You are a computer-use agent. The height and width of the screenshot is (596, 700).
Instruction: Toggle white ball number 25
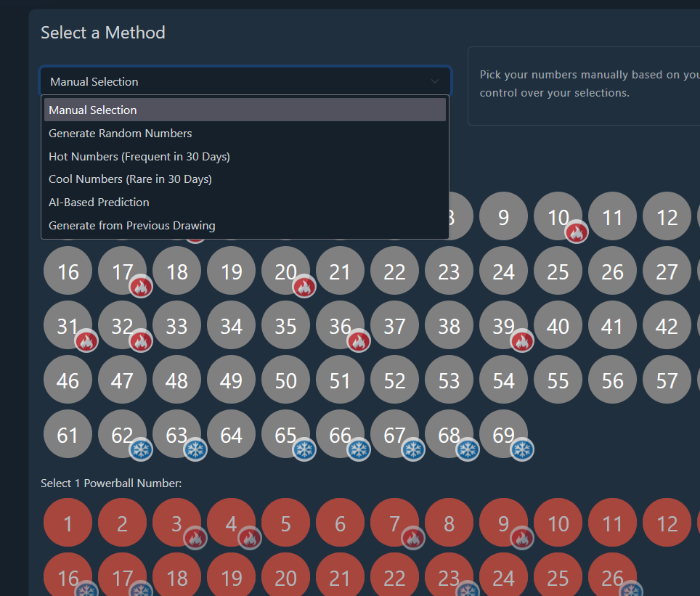click(x=558, y=272)
